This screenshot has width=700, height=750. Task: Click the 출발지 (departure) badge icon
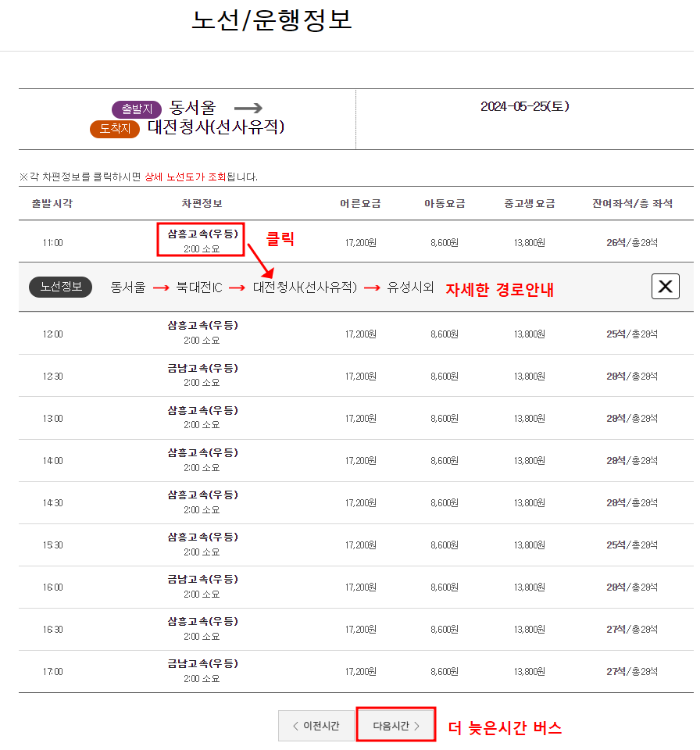tap(136, 109)
